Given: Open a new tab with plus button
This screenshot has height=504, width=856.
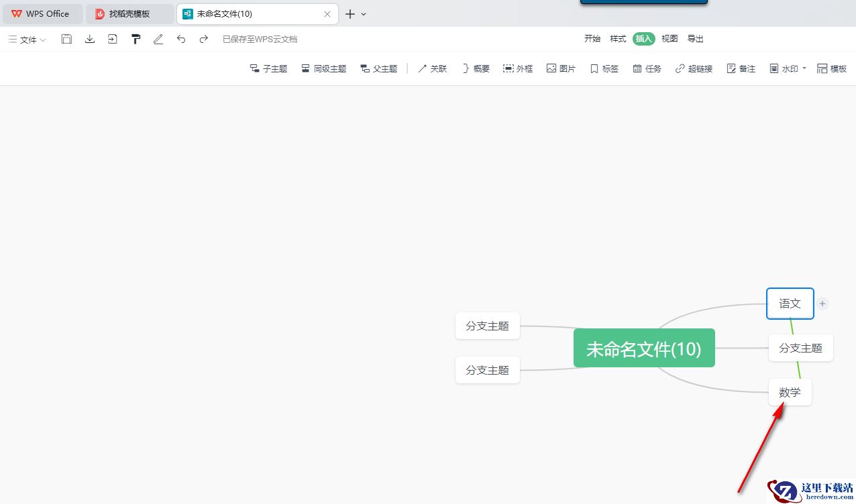Looking at the screenshot, I should pos(350,13).
